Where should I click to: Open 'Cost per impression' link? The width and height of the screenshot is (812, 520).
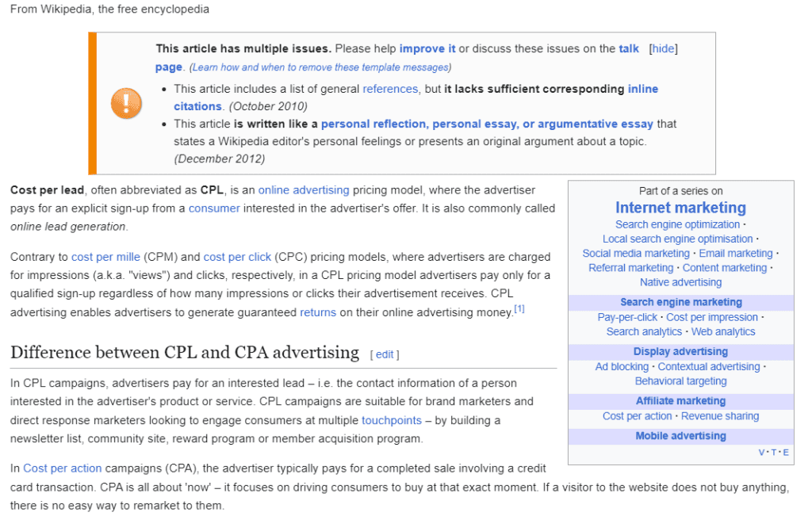pyautogui.click(x=711, y=317)
